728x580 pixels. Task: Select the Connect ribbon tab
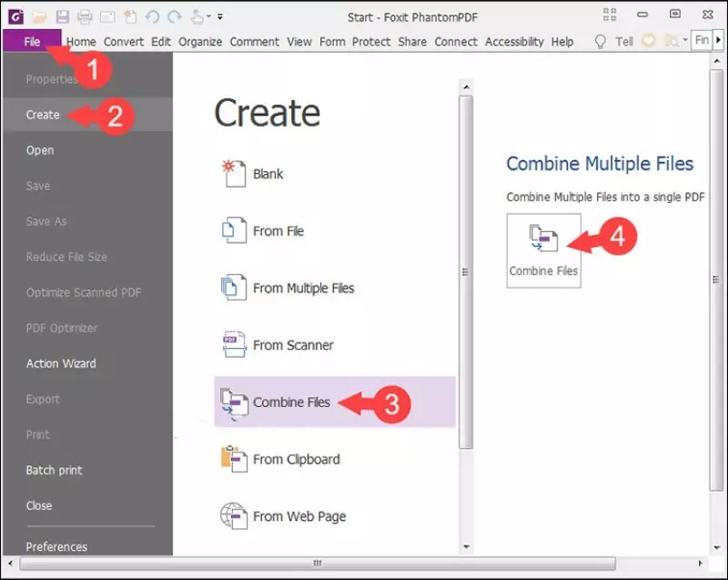tap(456, 42)
